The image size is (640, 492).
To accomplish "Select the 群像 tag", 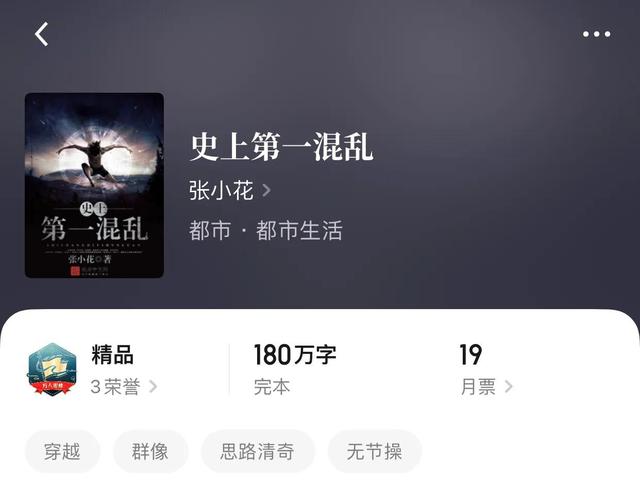I will (150, 452).
